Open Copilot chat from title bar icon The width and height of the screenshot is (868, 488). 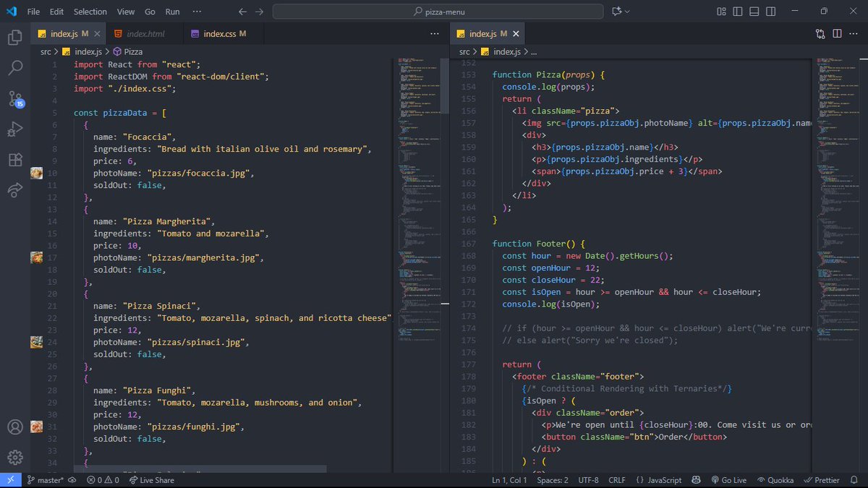click(616, 12)
